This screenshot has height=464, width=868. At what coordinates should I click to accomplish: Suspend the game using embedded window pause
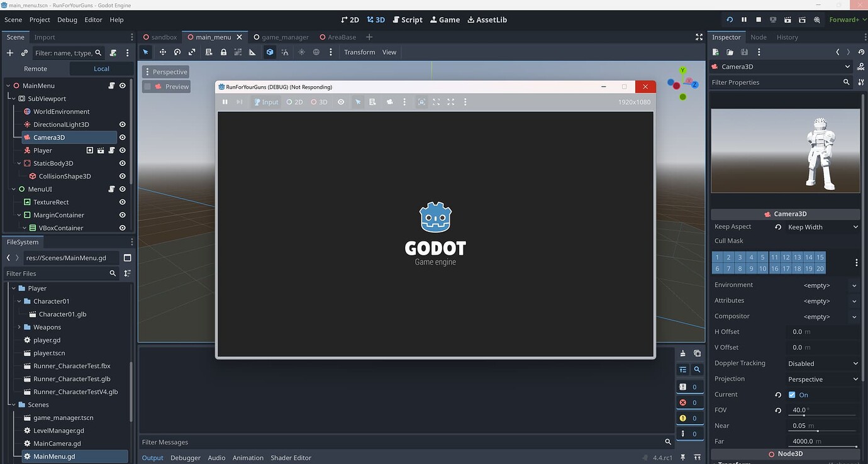225,102
